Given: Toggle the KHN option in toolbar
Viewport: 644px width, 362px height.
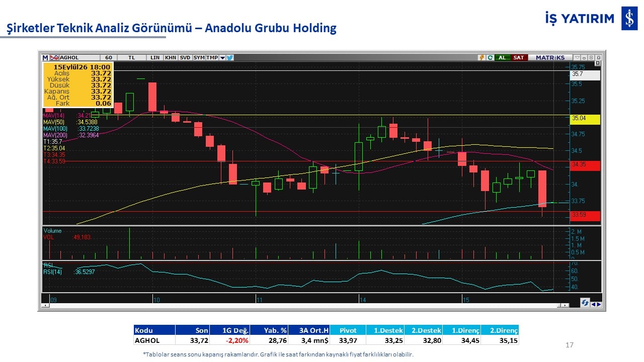Looking at the screenshot, I should 171,57.
